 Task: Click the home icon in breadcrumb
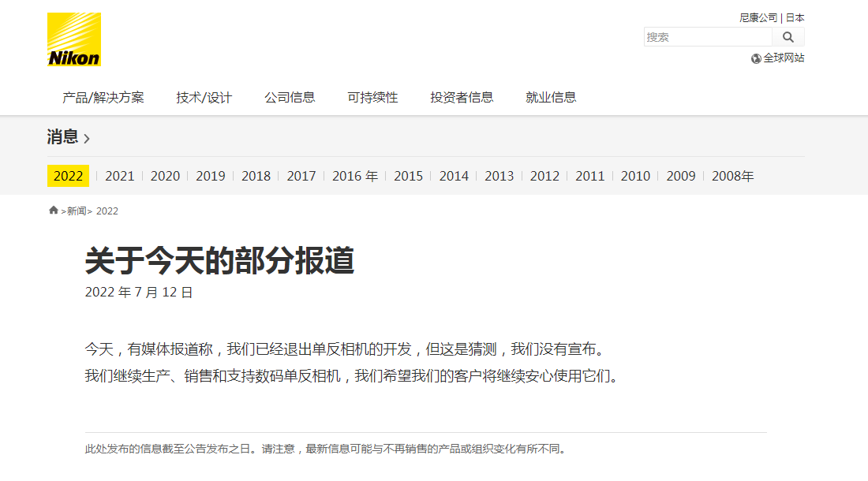pyautogui.click(x=54, y=211)
